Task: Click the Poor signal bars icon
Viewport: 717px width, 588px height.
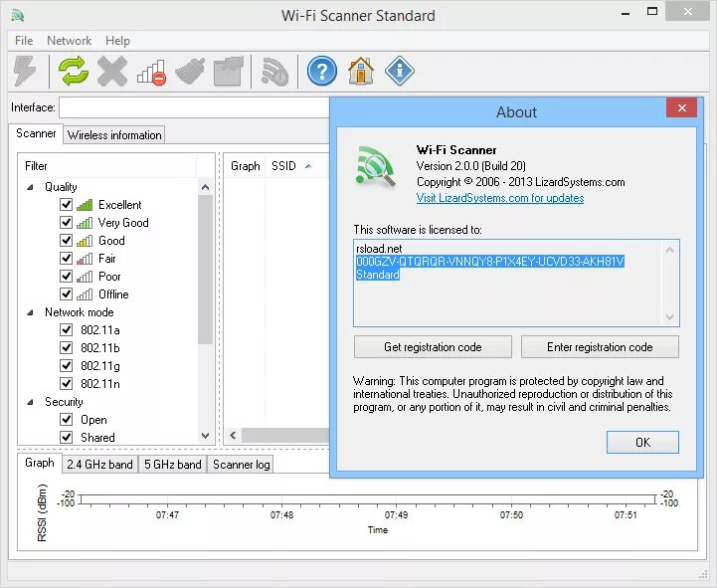Action: coord(85,277)
